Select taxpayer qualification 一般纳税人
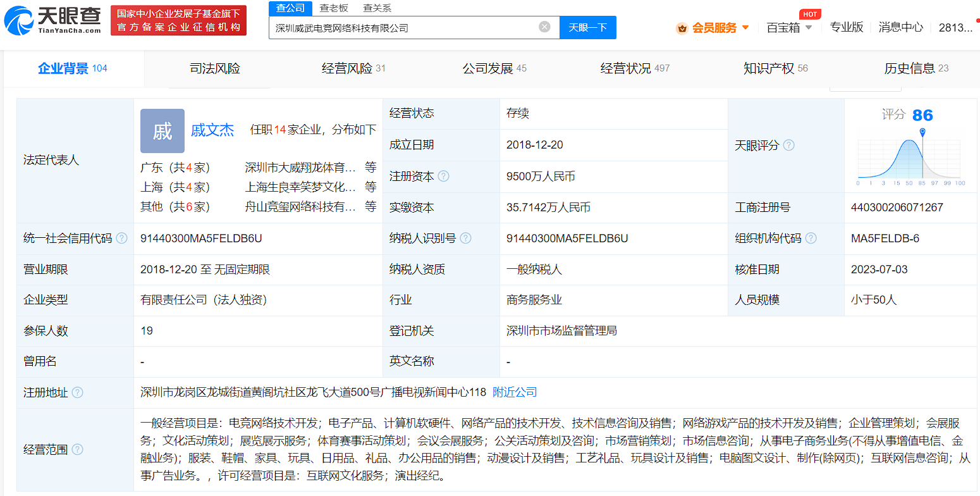The image size is (980, 496). pyautogui.click(x=534, y=270)
